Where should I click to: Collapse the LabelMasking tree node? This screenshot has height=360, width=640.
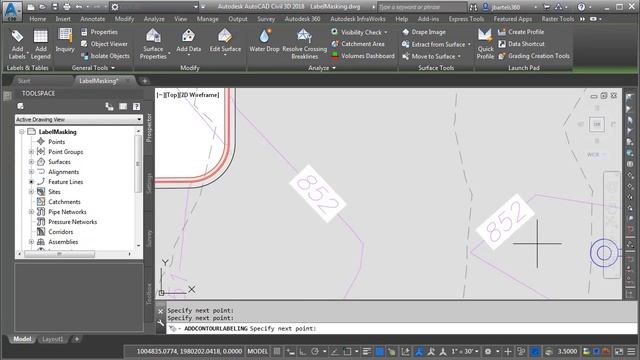22,132
